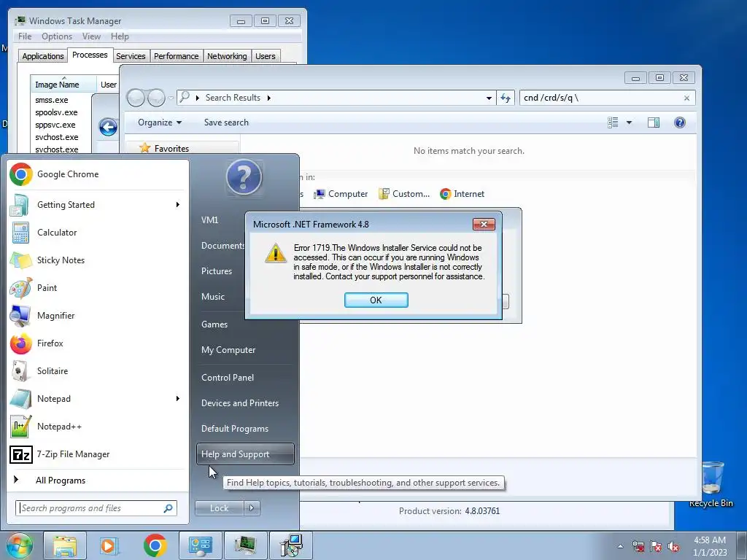
Task: Open Task Manager File menu
Action: click(25, 36)
